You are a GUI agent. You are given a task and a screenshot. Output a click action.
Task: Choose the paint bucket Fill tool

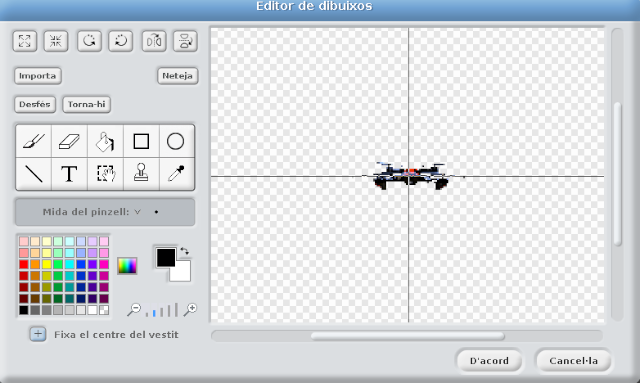tap(105, 141)
